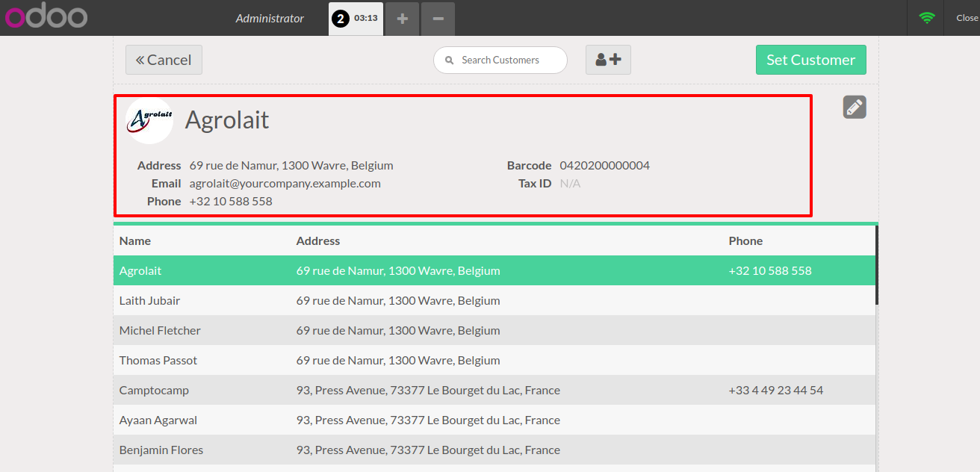This screenshot has width=980, height=472.
Task: Go back with the Cancel button
Action: click(164, 60)
